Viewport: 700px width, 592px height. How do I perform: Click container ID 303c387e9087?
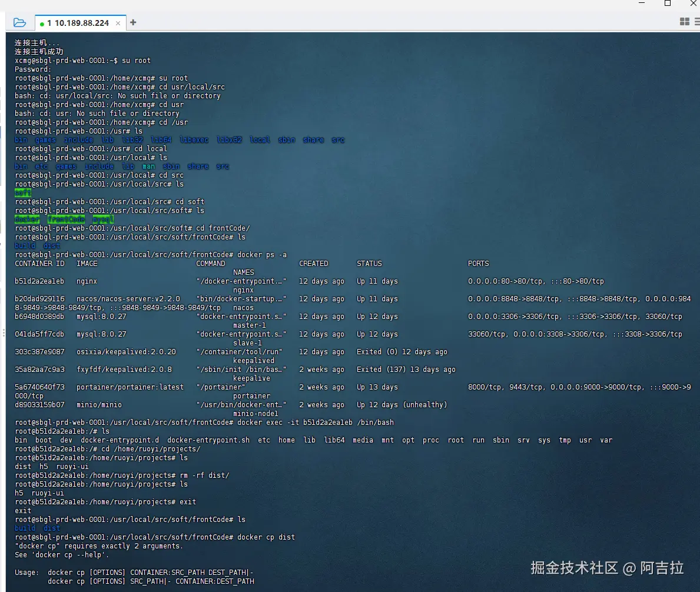[39, 351]
